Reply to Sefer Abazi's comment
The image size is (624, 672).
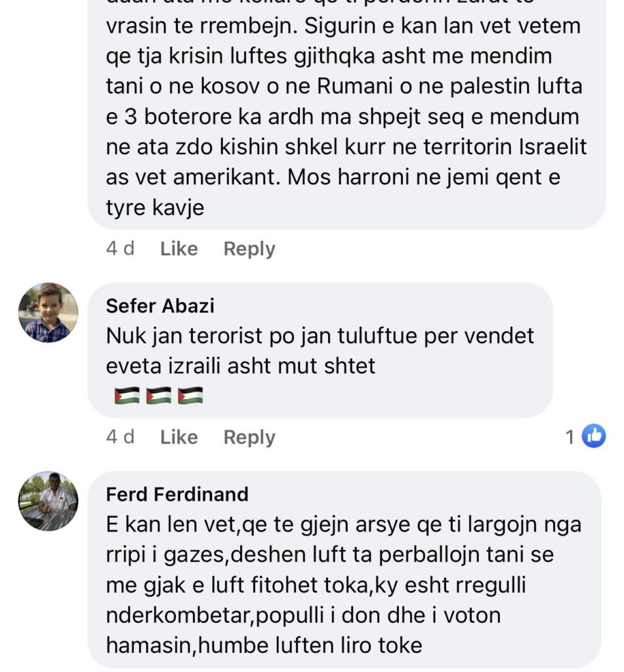point(249,437)
